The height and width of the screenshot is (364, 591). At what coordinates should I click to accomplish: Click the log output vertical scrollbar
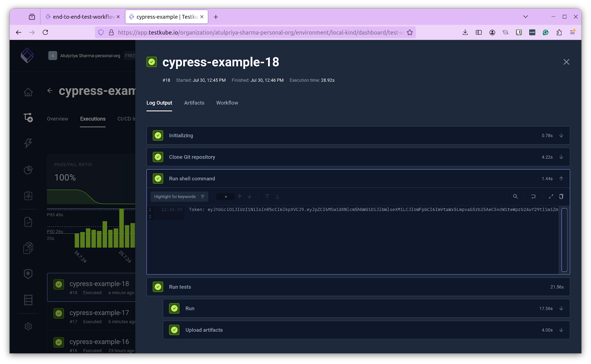tap(564, 240)
